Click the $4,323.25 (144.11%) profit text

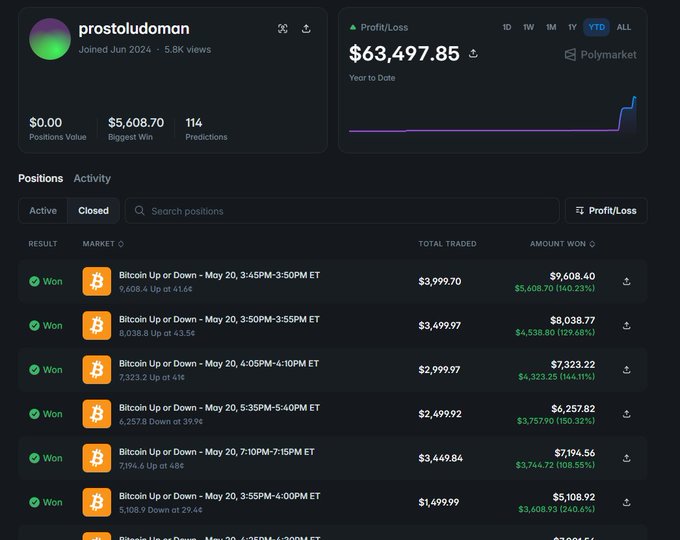(x=557, y=376)
